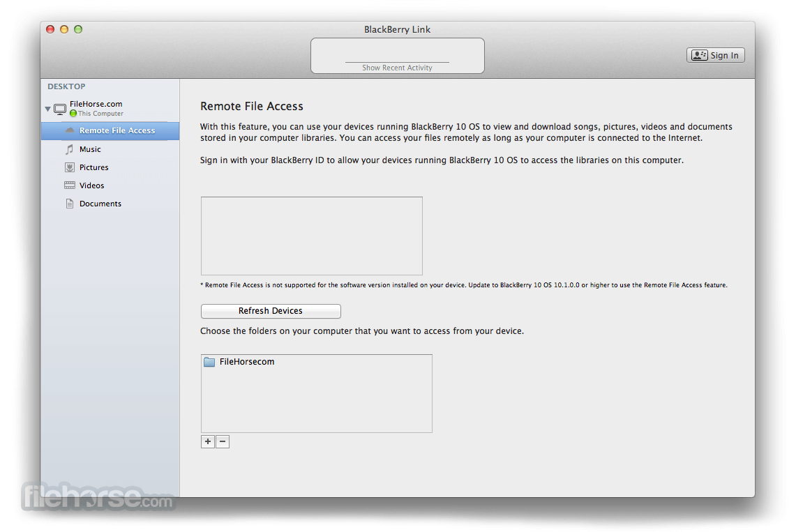Open the Pictures library

pos(94,167)
